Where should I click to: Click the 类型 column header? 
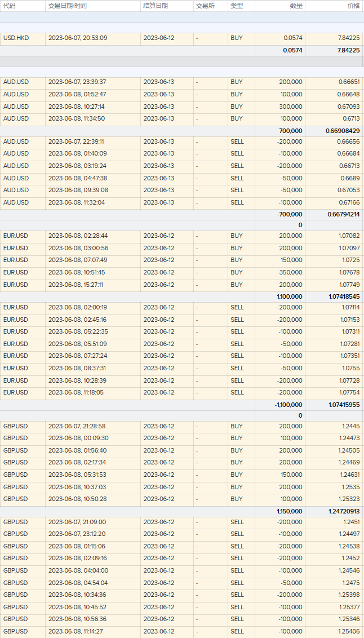tap(236, 6)
